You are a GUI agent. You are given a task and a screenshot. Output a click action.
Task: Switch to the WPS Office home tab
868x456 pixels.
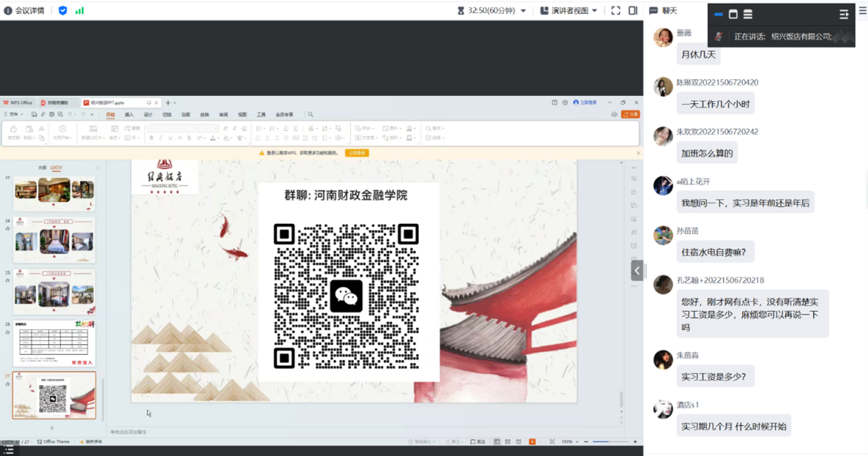[18, 103]
